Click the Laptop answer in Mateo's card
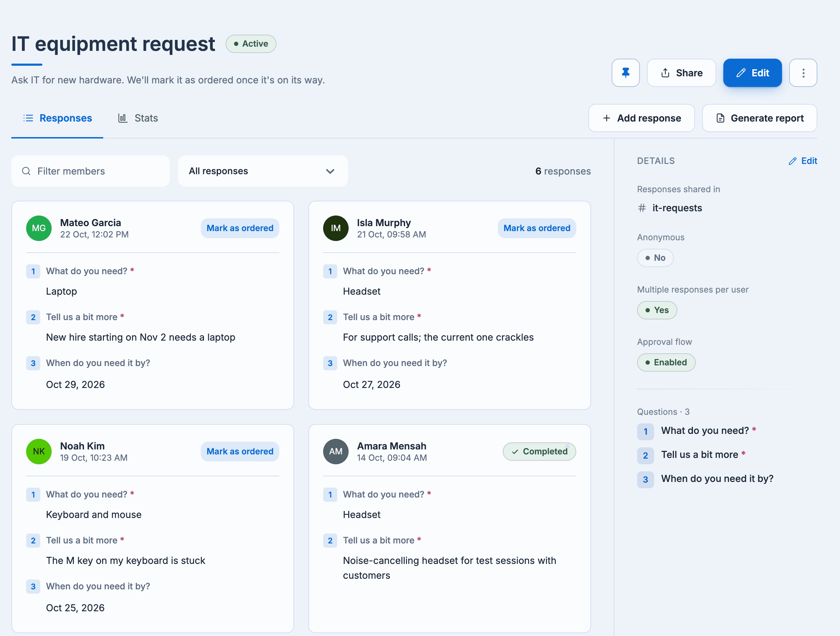840x636 pixels. 62,291
